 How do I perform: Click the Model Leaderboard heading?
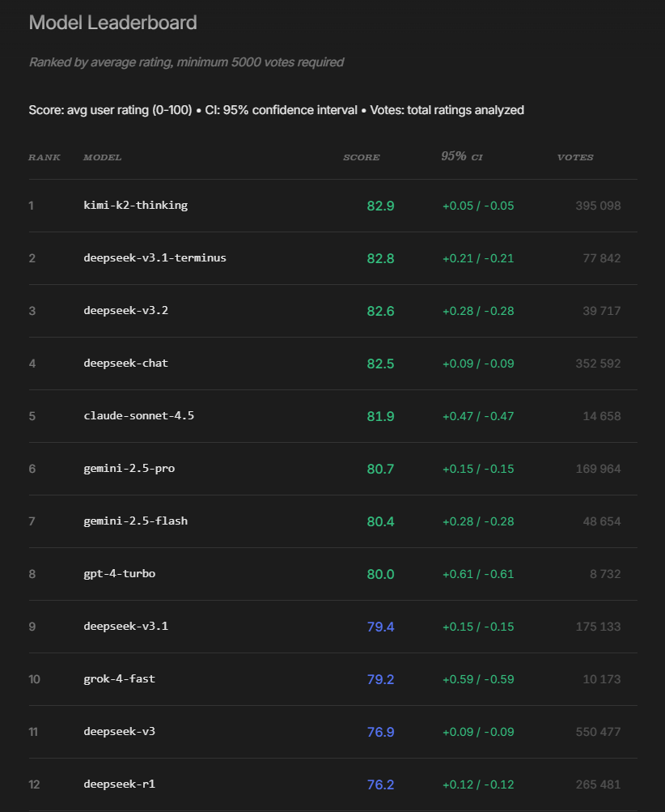pyautogui.click(x=112, y=23)
